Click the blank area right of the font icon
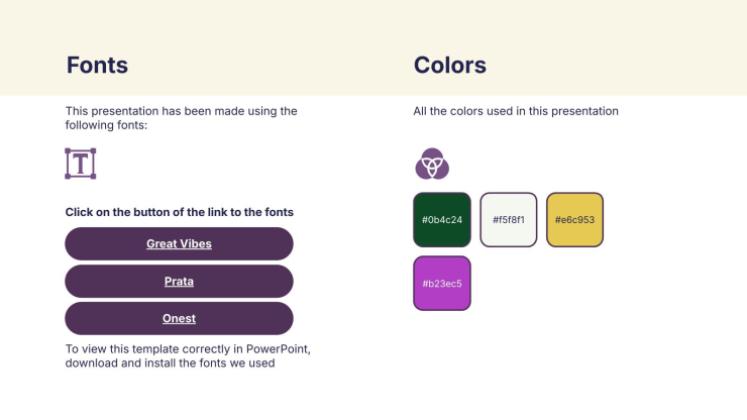747x420 pixels. [x=200, y=163]
